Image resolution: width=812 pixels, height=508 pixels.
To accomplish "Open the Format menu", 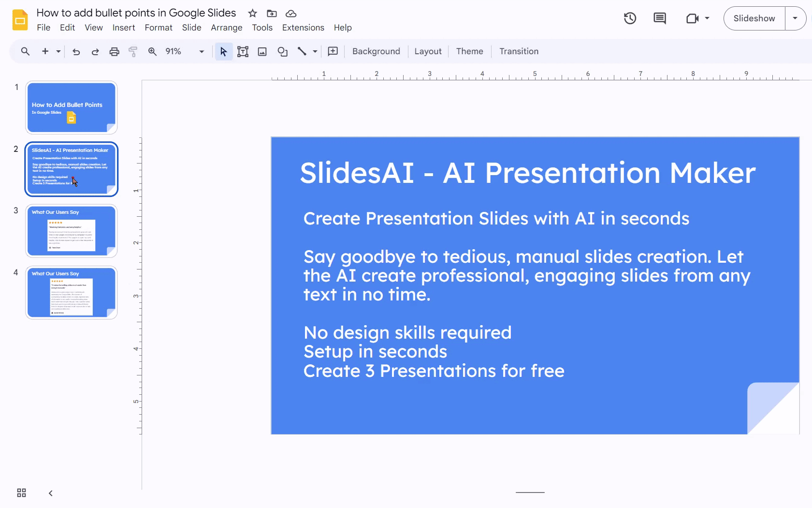I will (159, 28).
